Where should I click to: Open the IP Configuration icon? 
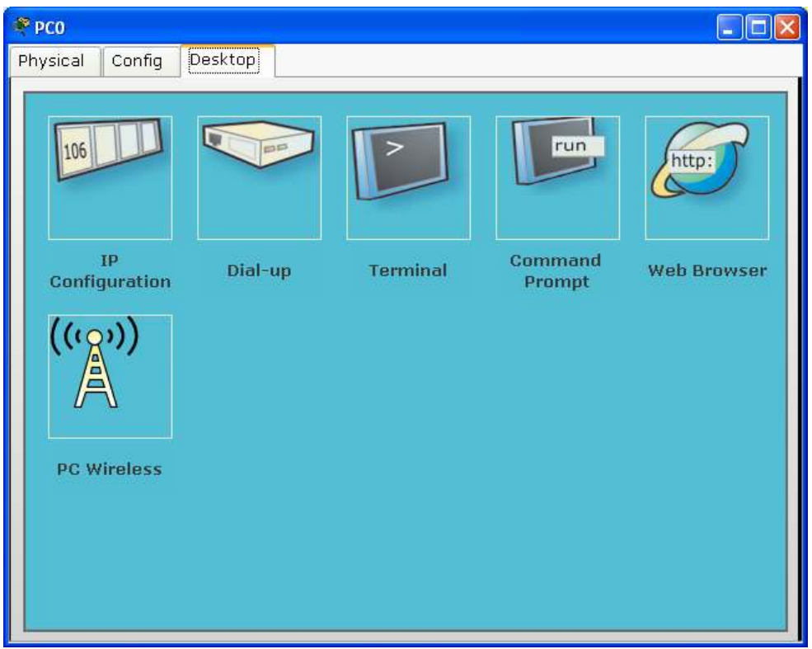pyautogui.click(x=110, y=177)
